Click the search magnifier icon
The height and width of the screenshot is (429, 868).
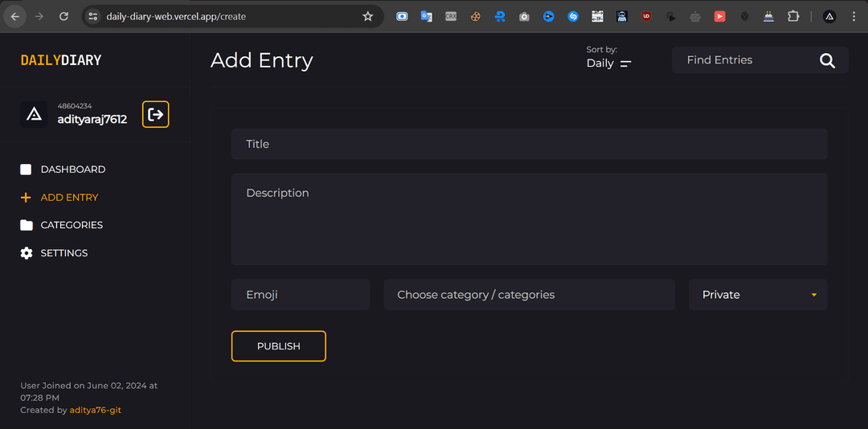coord(827,61)
